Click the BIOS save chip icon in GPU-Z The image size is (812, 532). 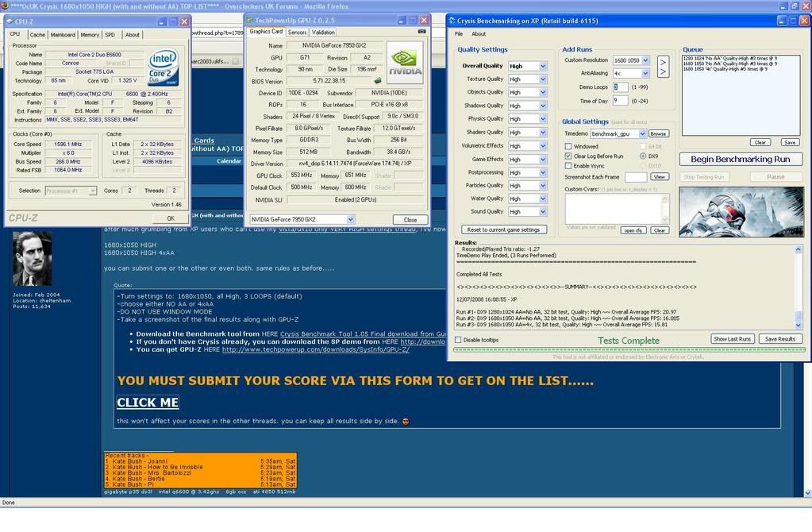coord(378,80)
